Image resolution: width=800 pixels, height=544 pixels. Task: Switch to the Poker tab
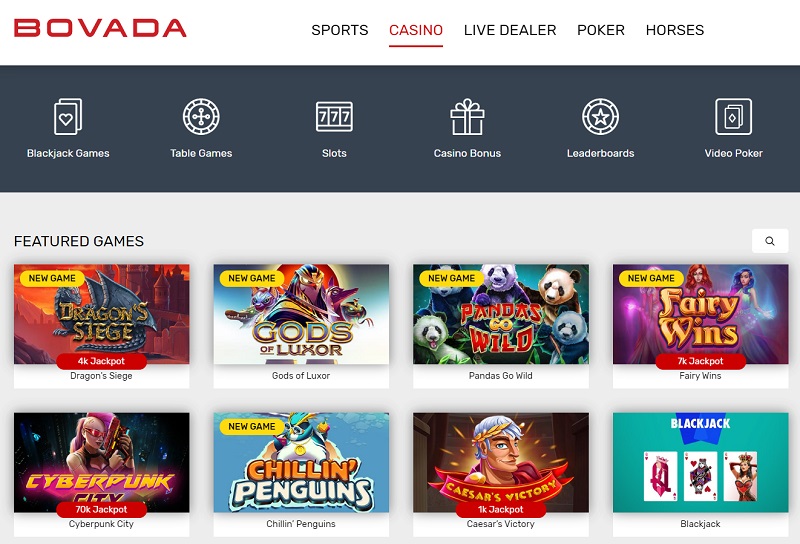coord(601,30)
